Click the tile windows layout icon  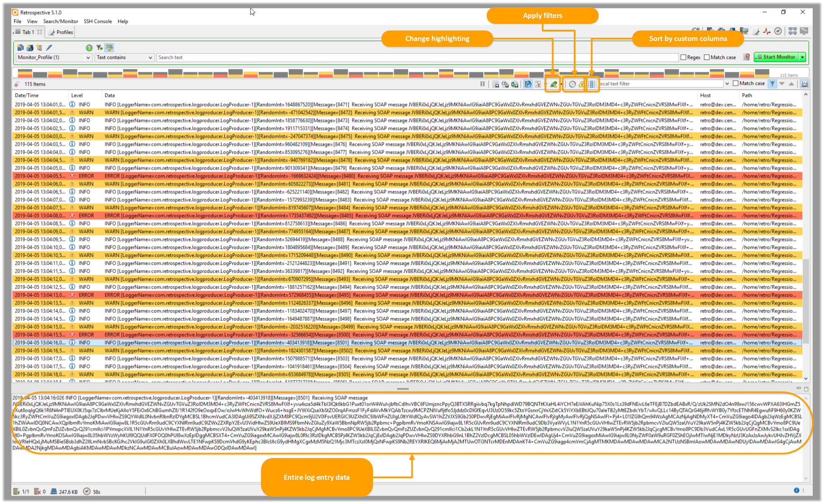(x=793, y=31)
